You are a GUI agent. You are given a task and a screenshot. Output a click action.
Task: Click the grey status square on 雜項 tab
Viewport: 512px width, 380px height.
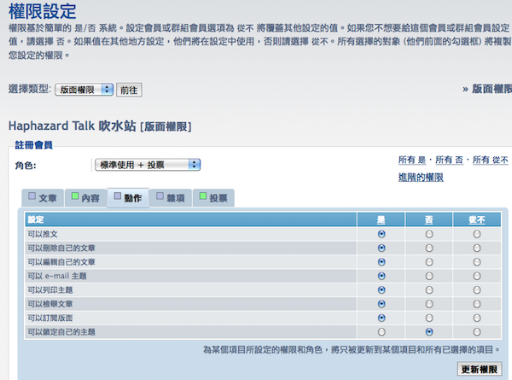coord(160,196)
